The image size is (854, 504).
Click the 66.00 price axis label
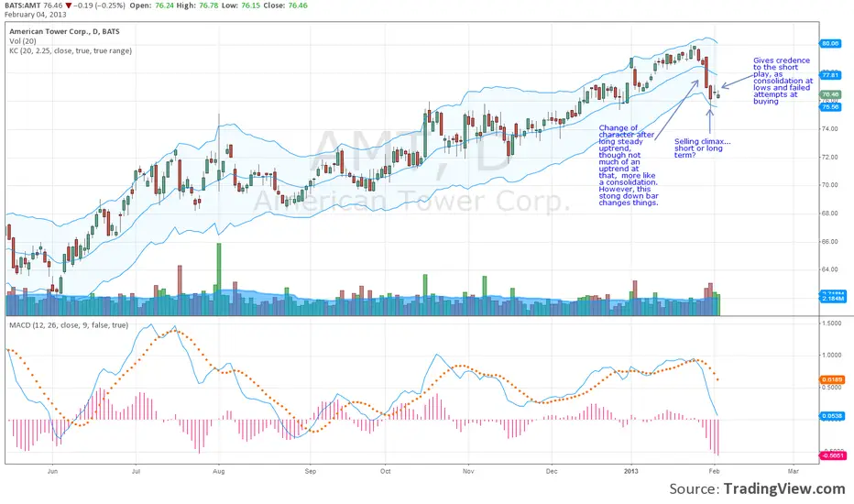[829, 242]
